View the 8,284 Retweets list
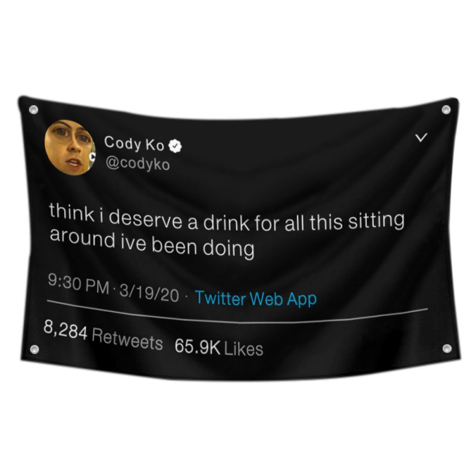 coord(103,336)
